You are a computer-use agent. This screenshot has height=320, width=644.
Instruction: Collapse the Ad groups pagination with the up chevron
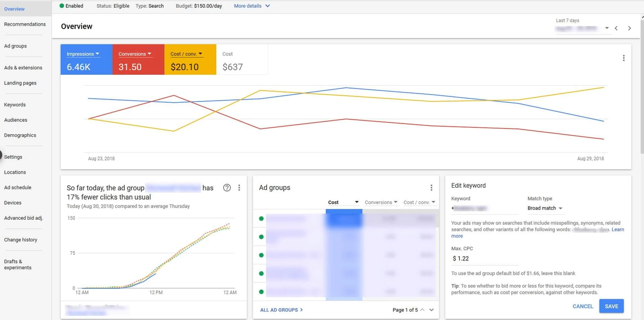click(x=423, y=310)
